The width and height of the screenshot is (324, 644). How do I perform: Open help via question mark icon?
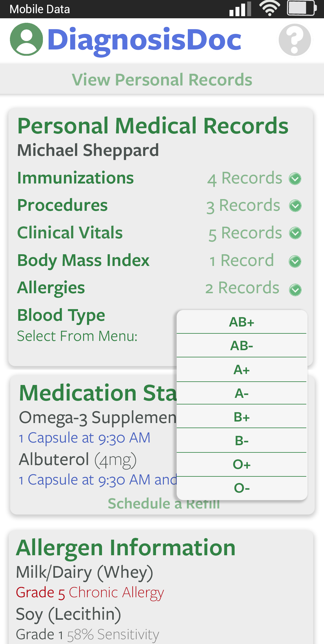(x=295, y=40)
